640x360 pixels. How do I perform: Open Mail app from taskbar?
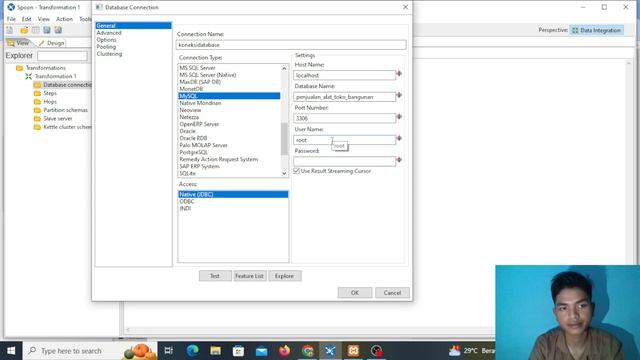point(262,351)
